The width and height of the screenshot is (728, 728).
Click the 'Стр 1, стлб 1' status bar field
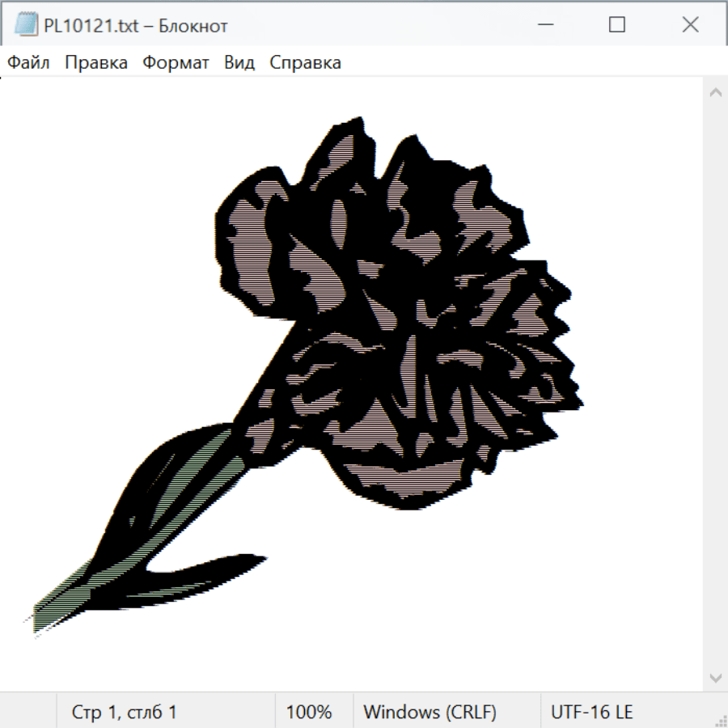click(125, 713)
